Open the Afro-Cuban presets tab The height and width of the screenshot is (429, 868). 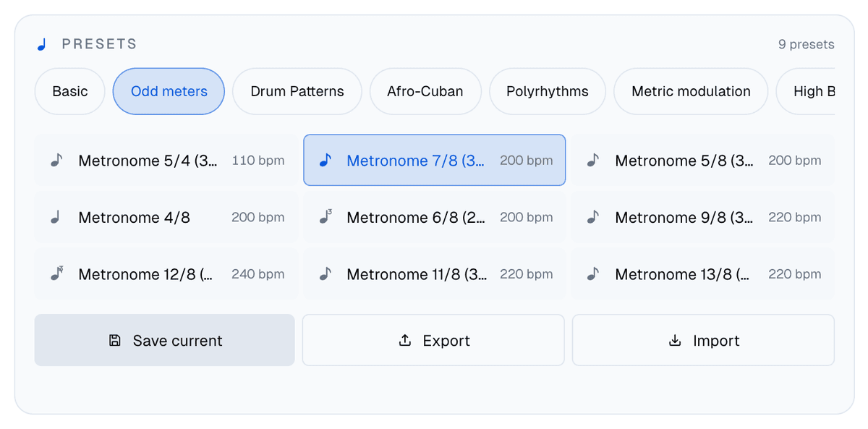pos(425,91)
